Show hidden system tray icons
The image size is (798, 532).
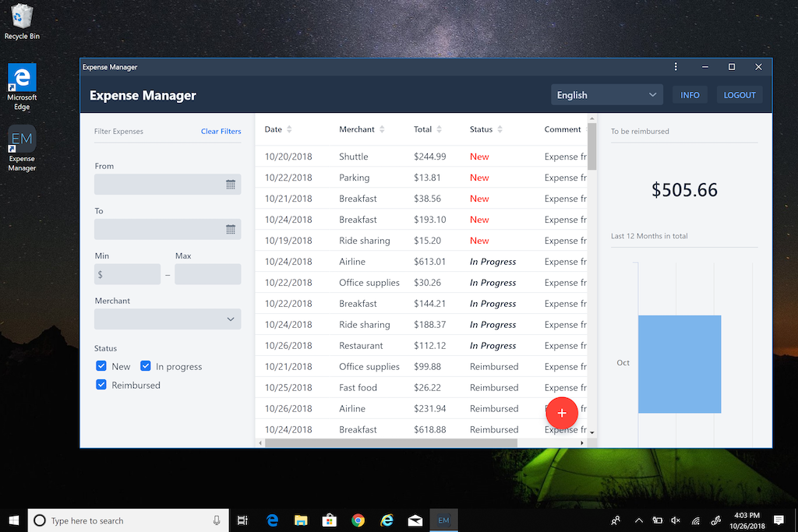(x=639, y=520)
